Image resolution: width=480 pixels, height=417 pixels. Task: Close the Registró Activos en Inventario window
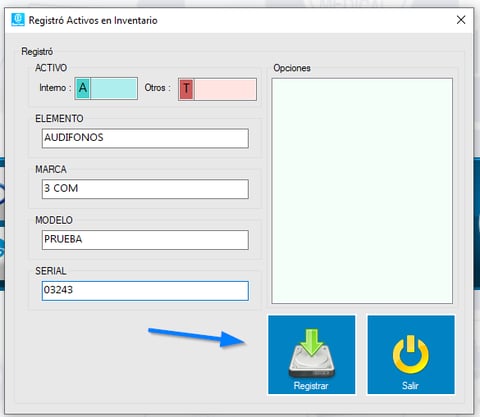click(461, 20)
